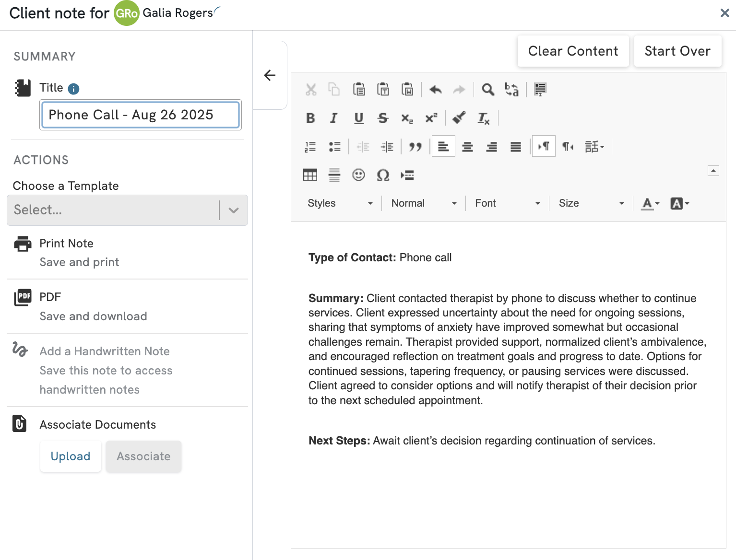The width and height of the screenshot is (736, 560).
Task: Click the block quote icon
Action: pos(415,147)
